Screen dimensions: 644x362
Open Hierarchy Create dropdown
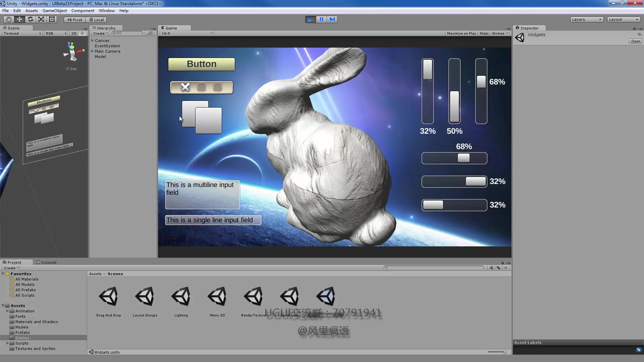coord(100,34)
